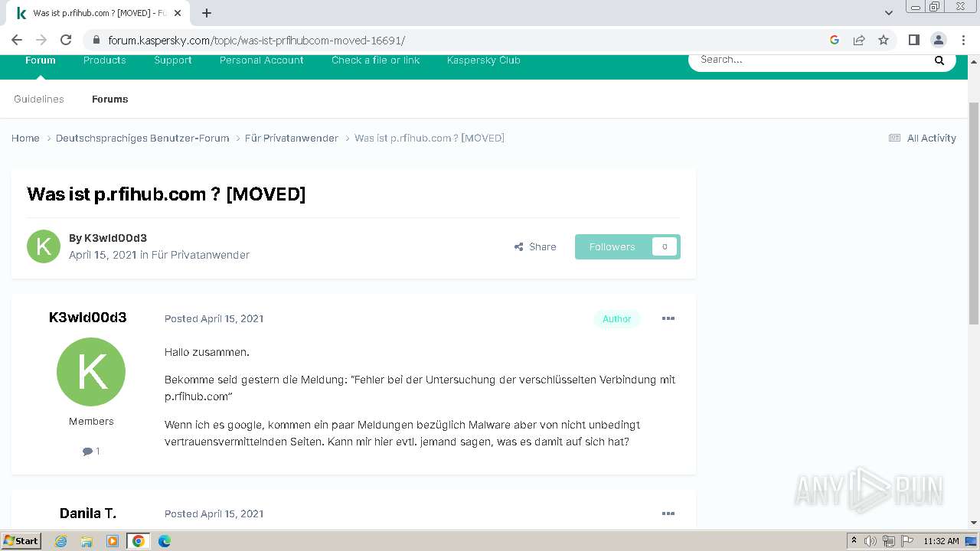The width and height of the screenshot is (980, 551).
Task: Go back to previous page in Chrome
Action: pos(17,40)
